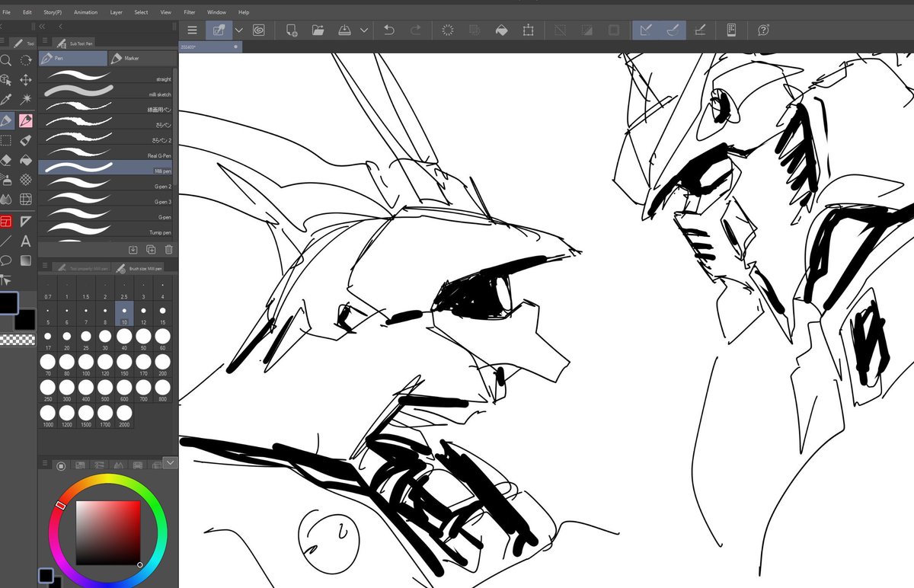Viewport: 914px width, 588px height.
Task: Open the Filter menu
Action: click(190, 12)
